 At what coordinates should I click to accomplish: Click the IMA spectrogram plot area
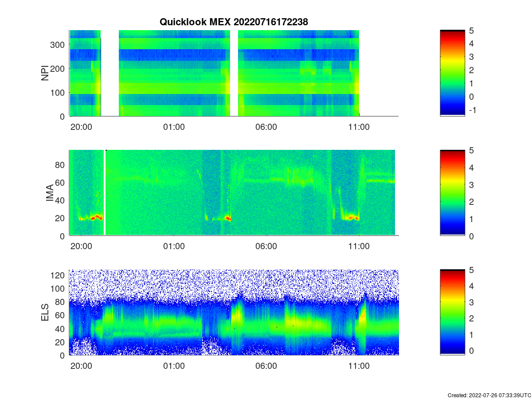(x=234, y=193)
